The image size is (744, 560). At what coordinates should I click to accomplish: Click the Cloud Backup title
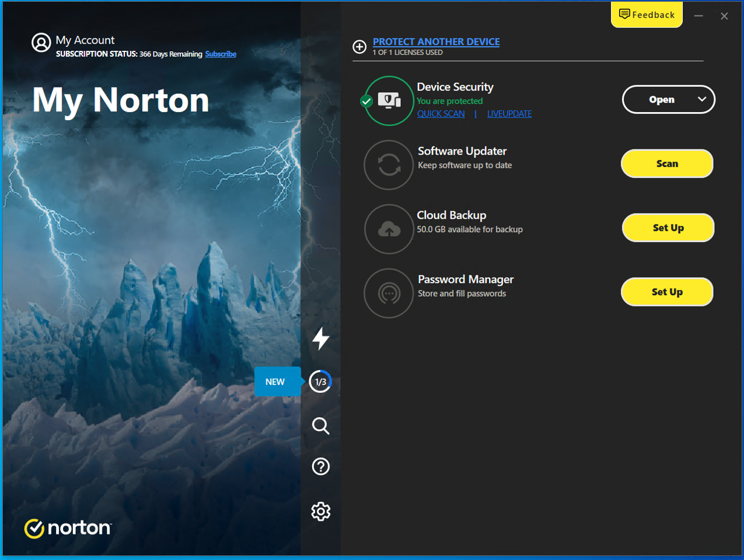coord(452,215)
